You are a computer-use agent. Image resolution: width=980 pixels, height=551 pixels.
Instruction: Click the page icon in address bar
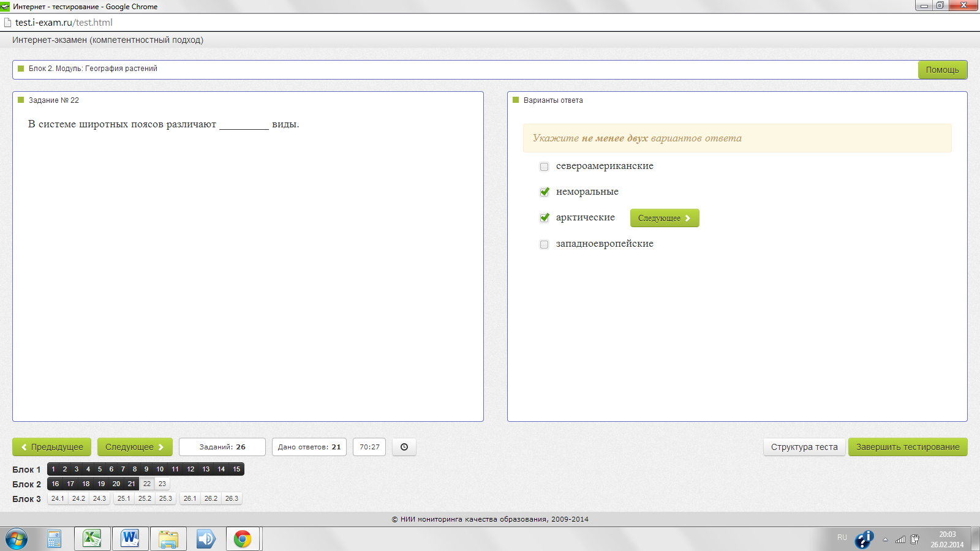7,23
